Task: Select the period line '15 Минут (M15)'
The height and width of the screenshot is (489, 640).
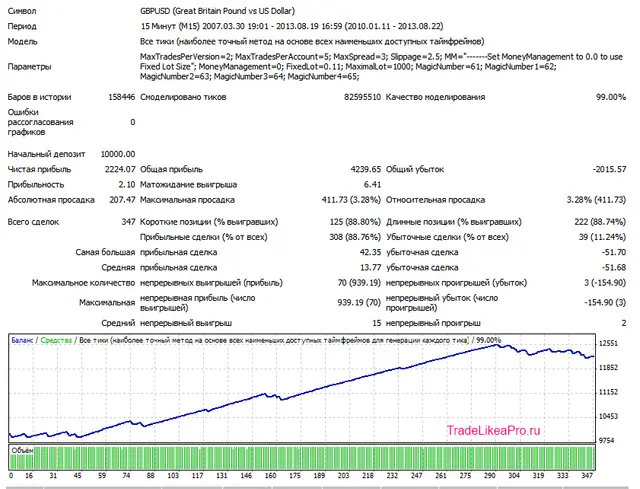Action: (x=291, y=27)
